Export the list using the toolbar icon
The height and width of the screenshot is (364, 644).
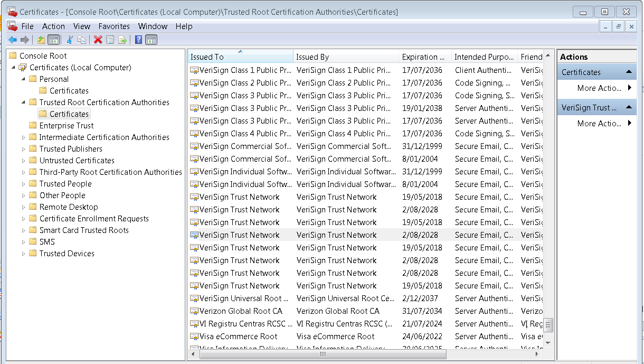tap(122, 40)
